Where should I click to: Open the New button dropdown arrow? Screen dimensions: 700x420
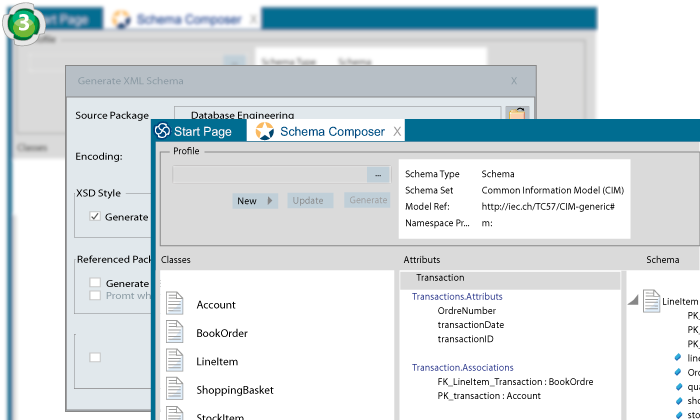click(271, 200)
